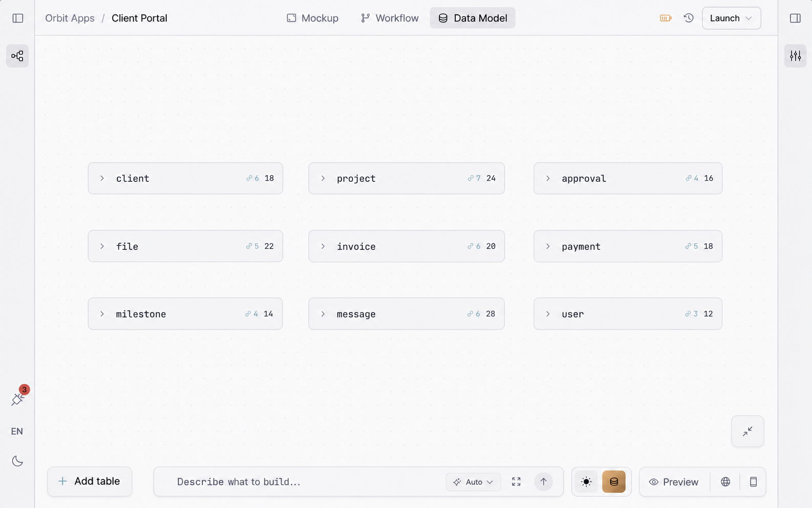The image size is (812, 508).
Task: Click the Add table button
Action: point(90,481)
